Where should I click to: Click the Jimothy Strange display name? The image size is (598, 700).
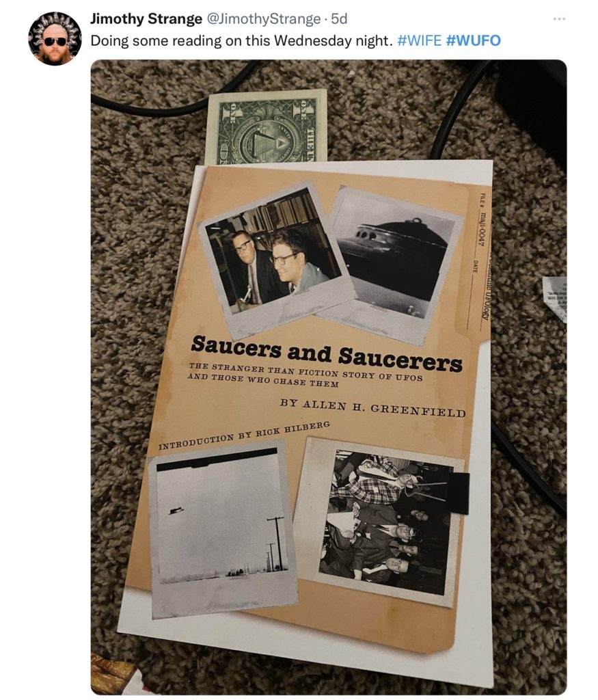[x=146, y=18]
